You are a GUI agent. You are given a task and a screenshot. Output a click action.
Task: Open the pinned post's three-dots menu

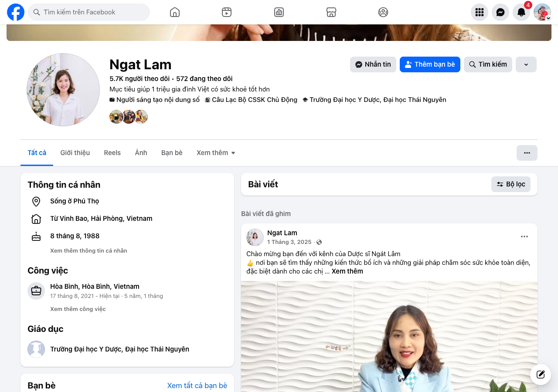coord(524,237)
